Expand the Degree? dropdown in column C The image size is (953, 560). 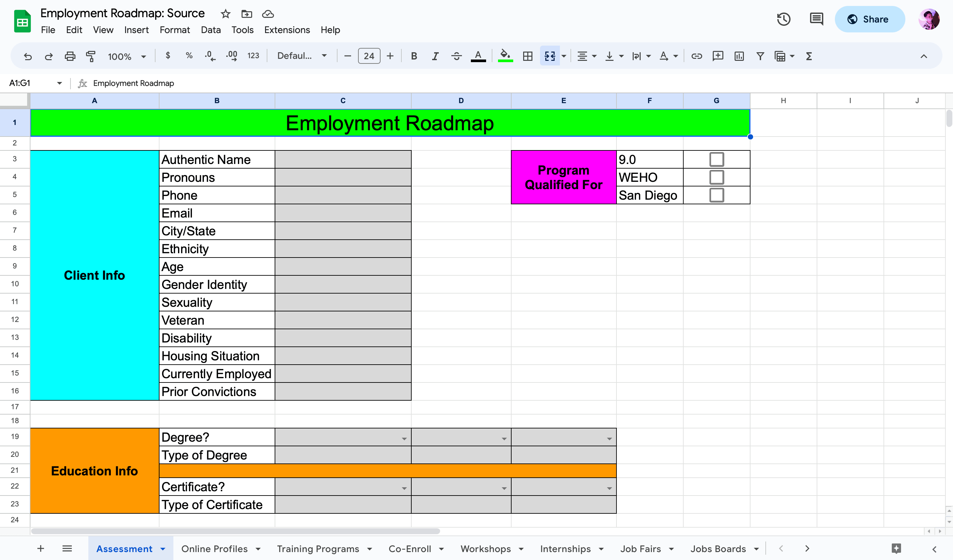click(x=404, y=439)
